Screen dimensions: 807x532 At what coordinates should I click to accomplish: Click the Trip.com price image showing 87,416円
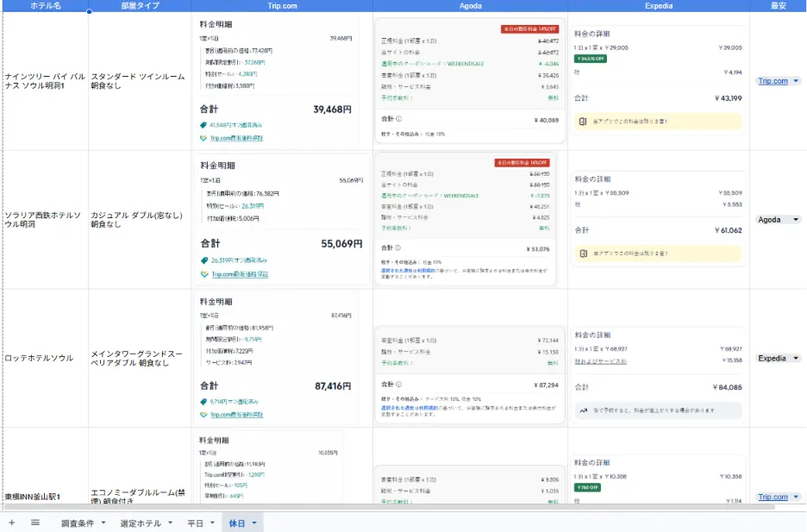(x=276, y=358)
